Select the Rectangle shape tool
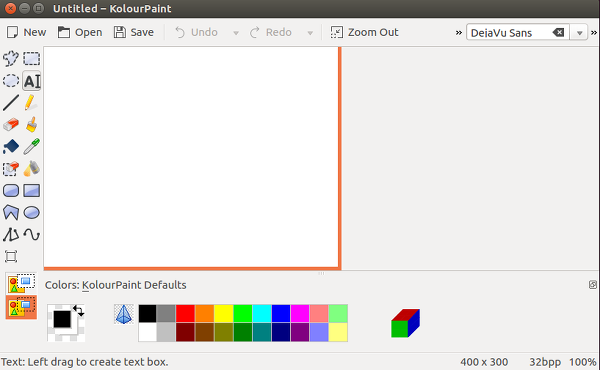 (31, 191)
